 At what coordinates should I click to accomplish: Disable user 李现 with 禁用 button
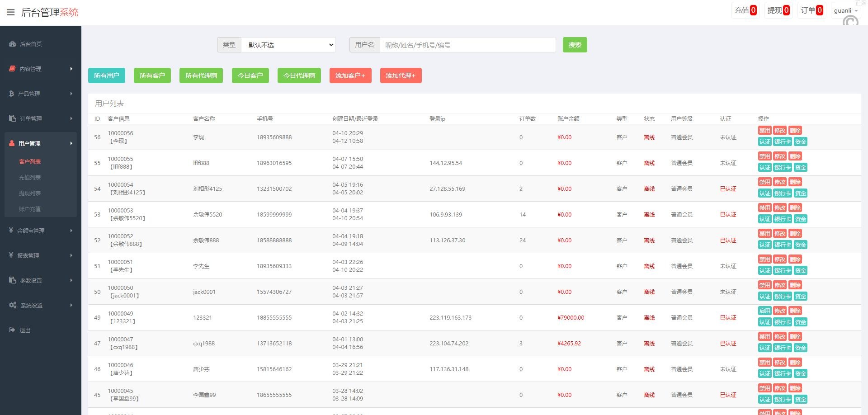click(764, 131)
